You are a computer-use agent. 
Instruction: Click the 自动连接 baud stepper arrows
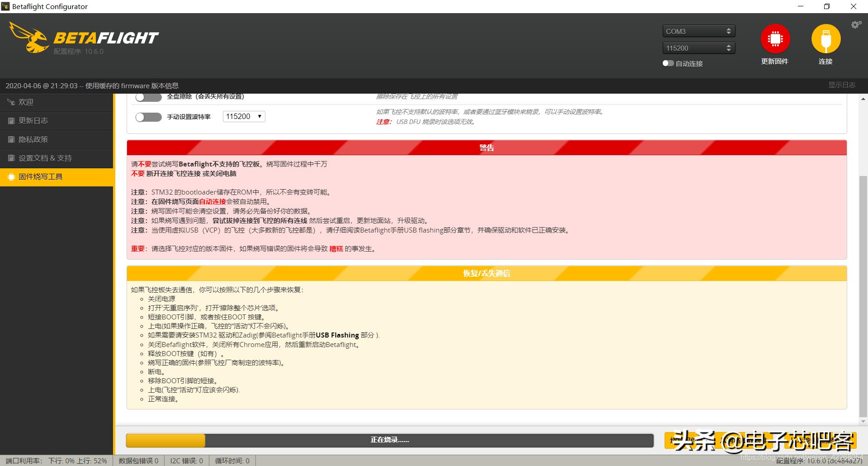coord(728,48)
